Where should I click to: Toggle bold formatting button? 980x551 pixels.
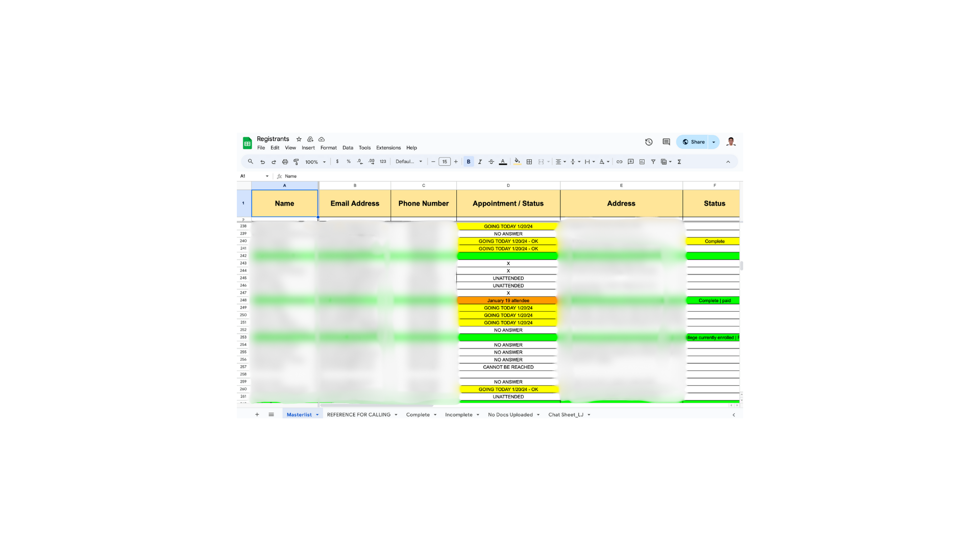[x=469, y=162]
